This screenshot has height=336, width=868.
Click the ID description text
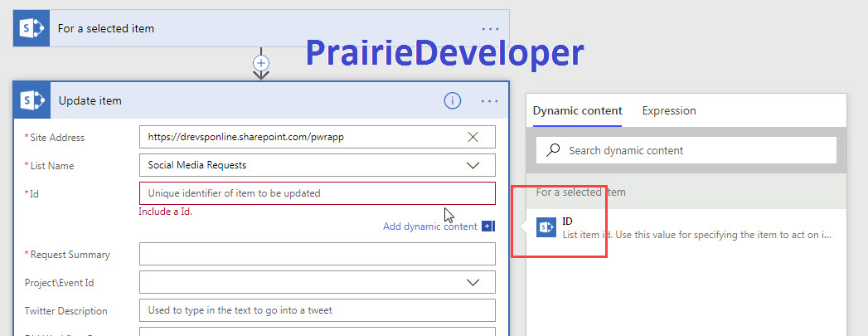click(x=697, y=235)
